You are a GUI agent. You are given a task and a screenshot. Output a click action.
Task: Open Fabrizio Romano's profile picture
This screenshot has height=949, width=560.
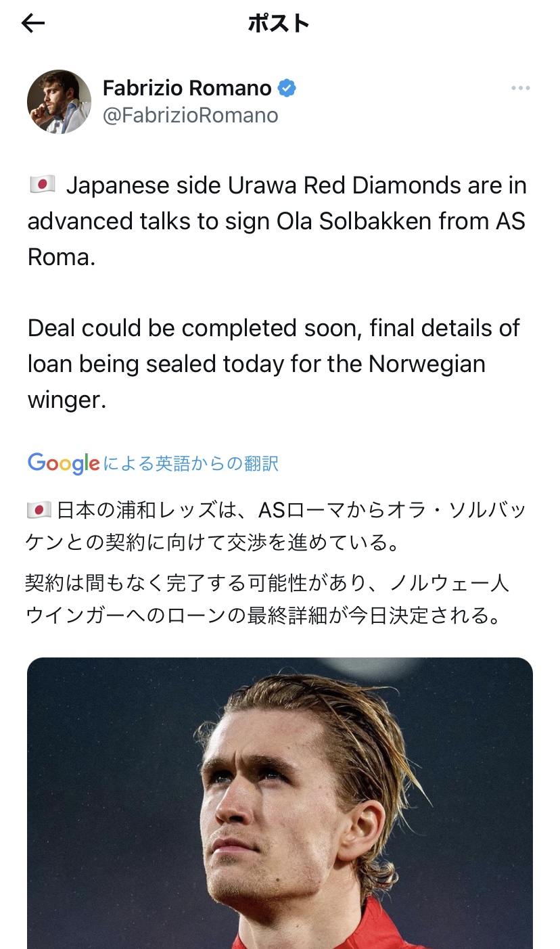click(59, 102)
